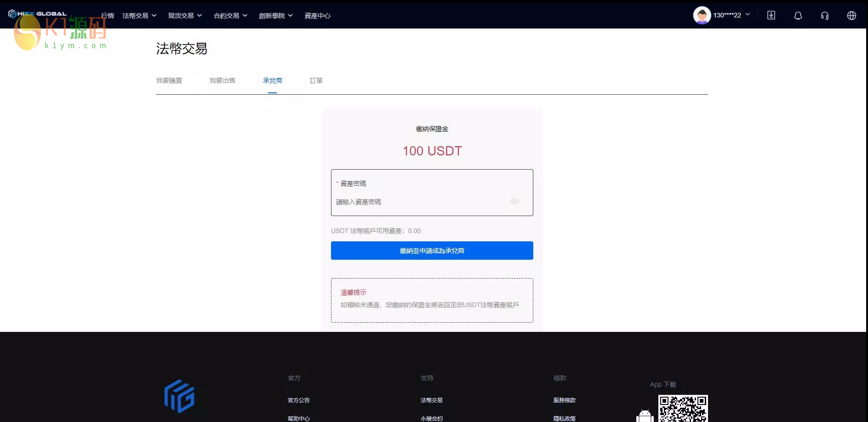Screen dimensions: 868x422
Task: Open the 官方公告 footer link
Action: pos(298,400)
